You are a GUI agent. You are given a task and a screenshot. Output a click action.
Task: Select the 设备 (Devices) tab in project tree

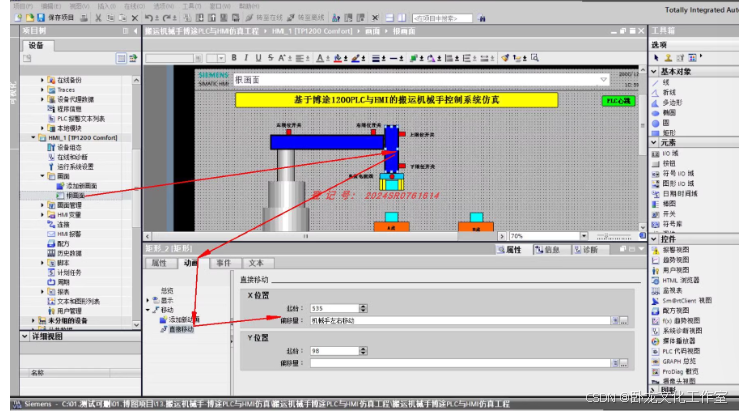[36, 45]
